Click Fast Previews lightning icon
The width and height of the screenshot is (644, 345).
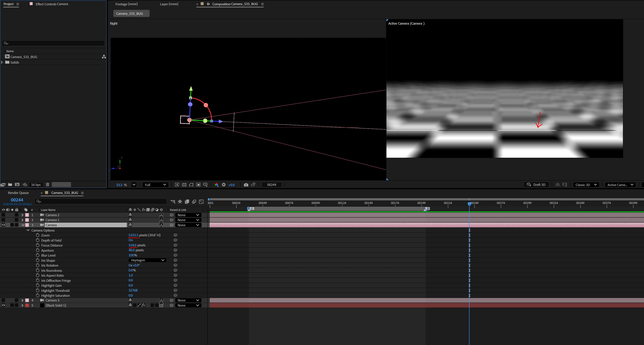pos(177,185)
